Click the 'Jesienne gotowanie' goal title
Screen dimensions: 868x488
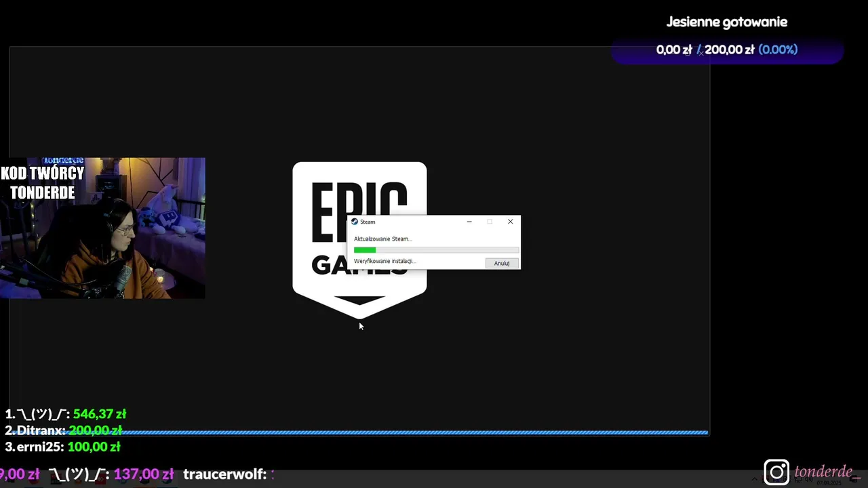coord(726,22)
